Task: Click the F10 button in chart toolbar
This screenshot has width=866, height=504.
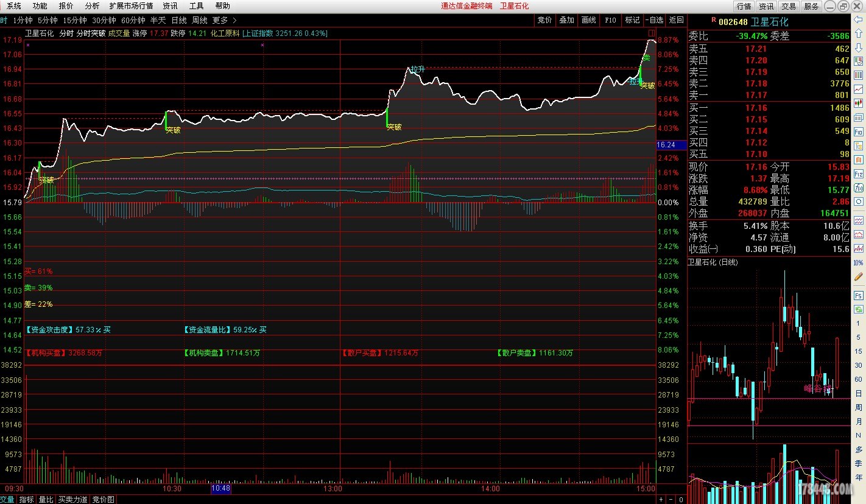Action: [610, 20]
